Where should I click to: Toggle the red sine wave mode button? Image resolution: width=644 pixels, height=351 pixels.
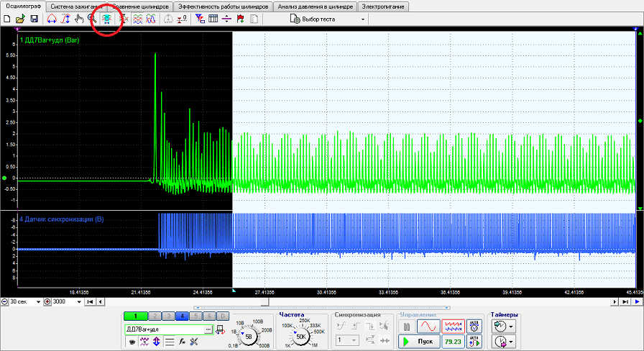coord(428,327)
